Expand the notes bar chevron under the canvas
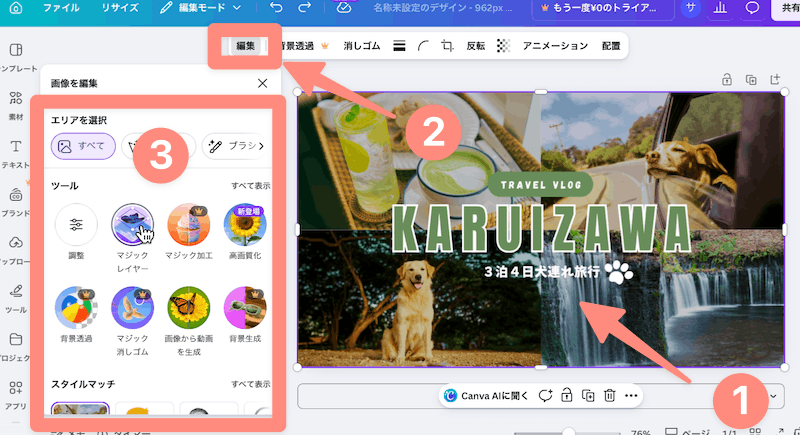The height and width of the screenshot is (435, 800). tap(773, 396)
